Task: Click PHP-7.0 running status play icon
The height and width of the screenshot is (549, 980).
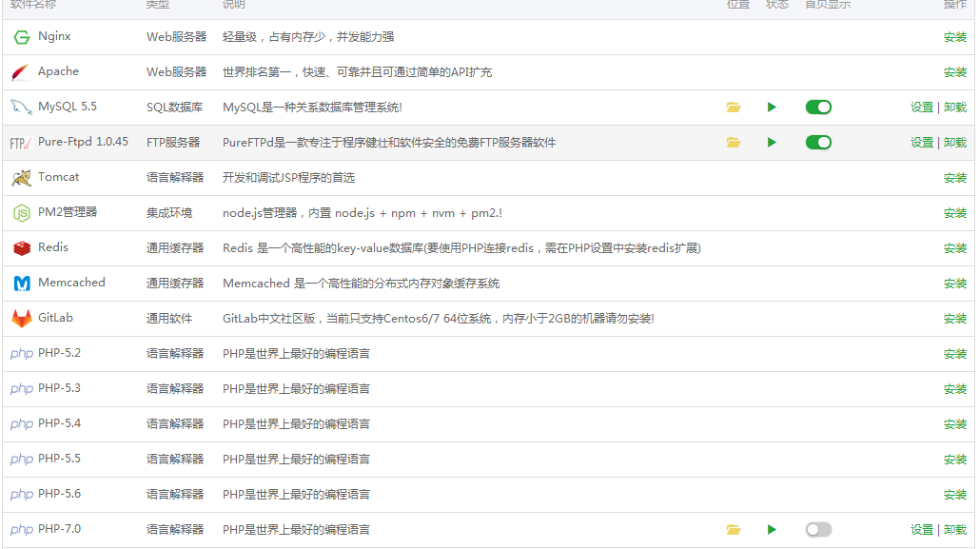Action: pos(772,530)
